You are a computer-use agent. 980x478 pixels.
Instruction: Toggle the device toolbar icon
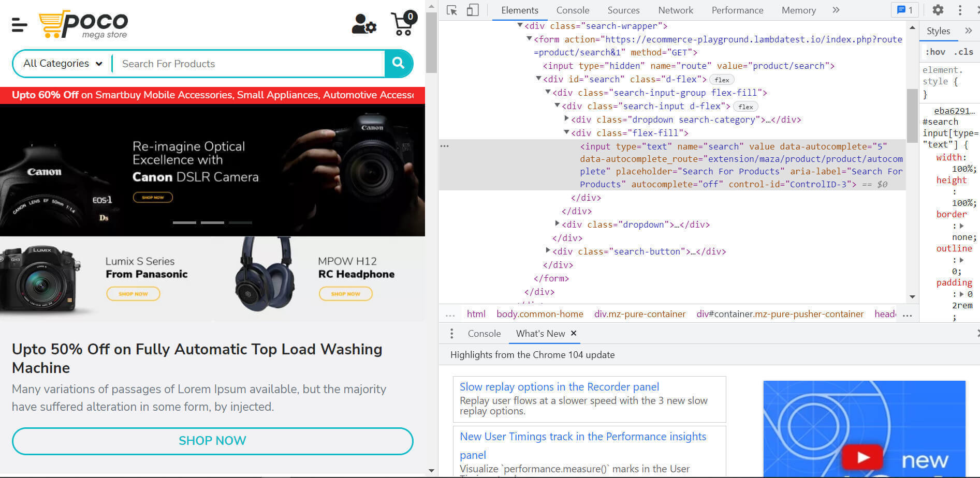point(472,10)
